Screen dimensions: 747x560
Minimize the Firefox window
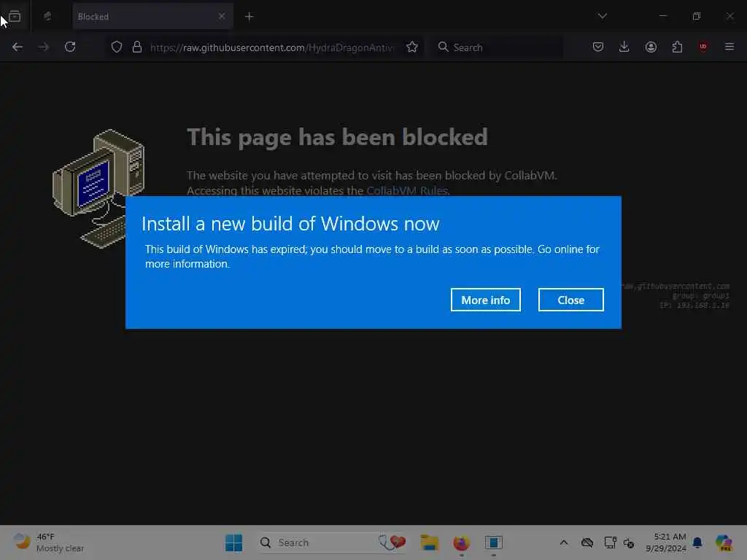[x=663, y=16]
